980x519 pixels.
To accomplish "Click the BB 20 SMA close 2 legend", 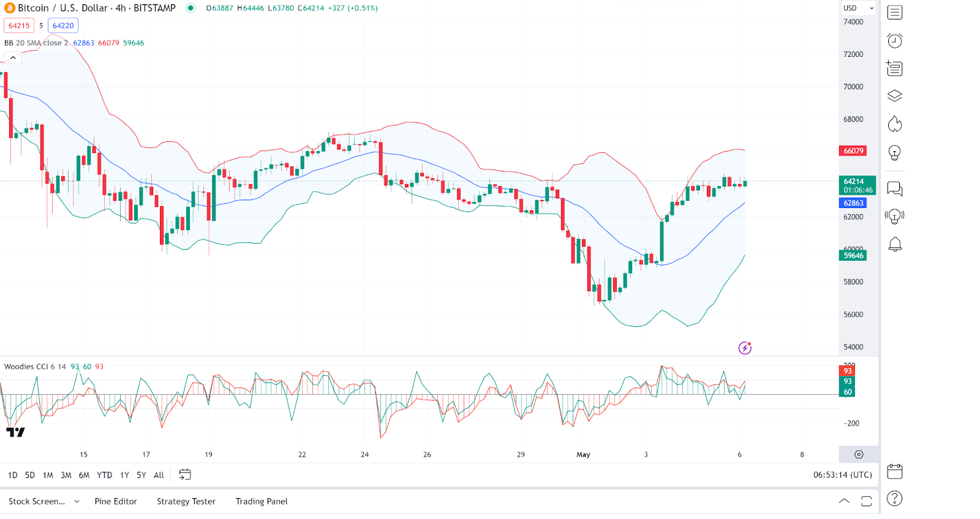I will 36,43.
